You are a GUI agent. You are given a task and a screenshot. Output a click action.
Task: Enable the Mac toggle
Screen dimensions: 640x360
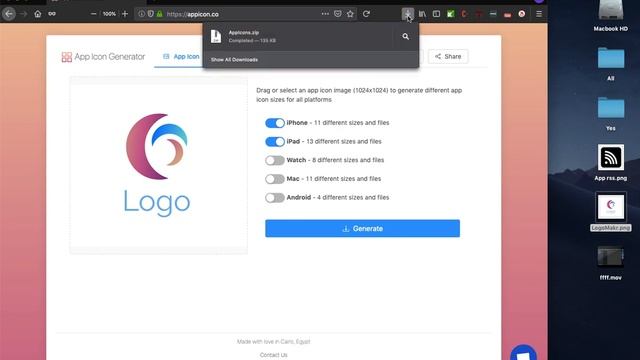[275, 179]
